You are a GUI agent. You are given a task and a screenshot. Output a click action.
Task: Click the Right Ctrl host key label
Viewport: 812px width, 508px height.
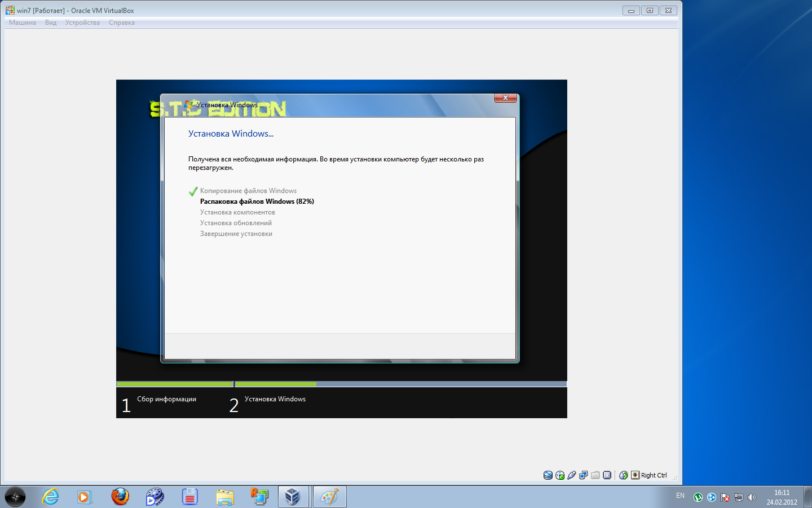click(x=654, y=475)
